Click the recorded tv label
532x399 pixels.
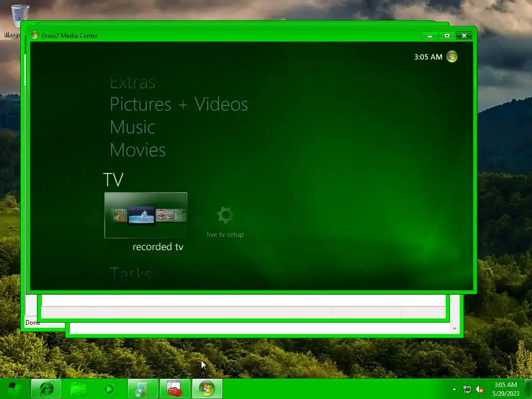coord(158,247)
